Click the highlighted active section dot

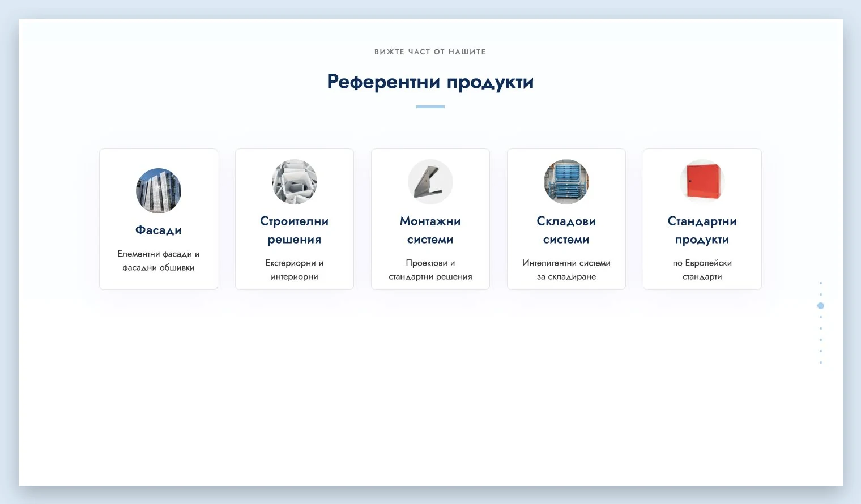821,306
